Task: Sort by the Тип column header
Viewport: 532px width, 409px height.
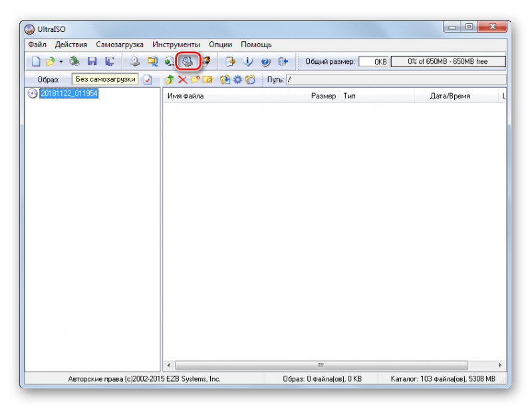Action: [377, 96]
